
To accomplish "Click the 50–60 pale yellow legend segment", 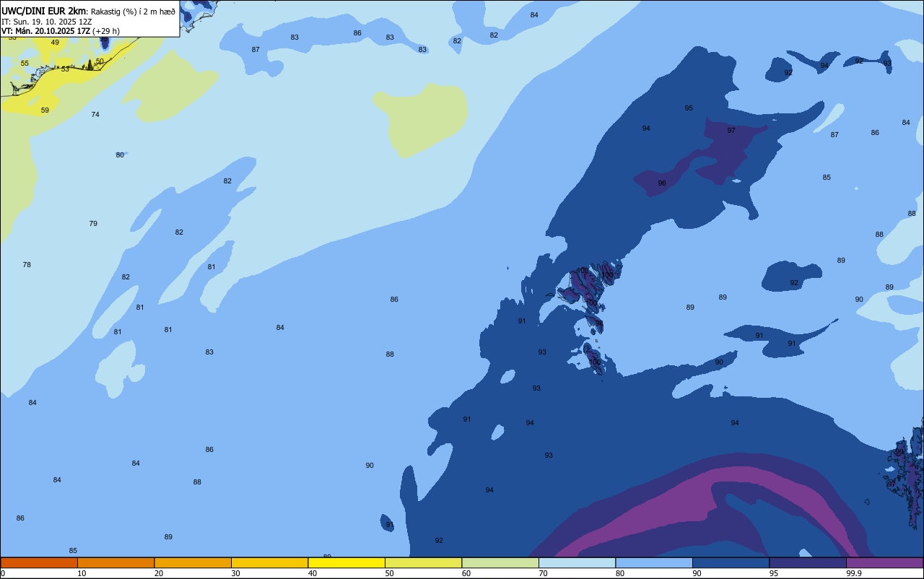I will pos(423,563).
